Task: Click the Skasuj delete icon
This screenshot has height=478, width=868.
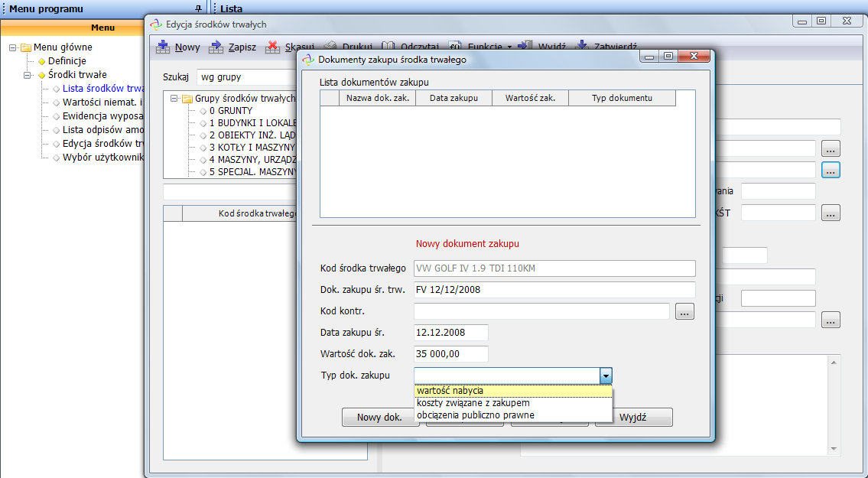Action: (272, 47)
